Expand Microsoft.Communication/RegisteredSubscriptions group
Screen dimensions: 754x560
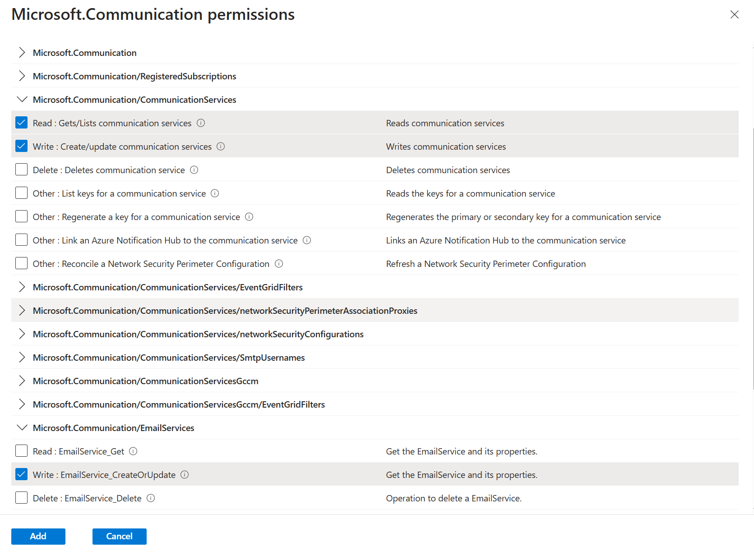coord(22,76)
